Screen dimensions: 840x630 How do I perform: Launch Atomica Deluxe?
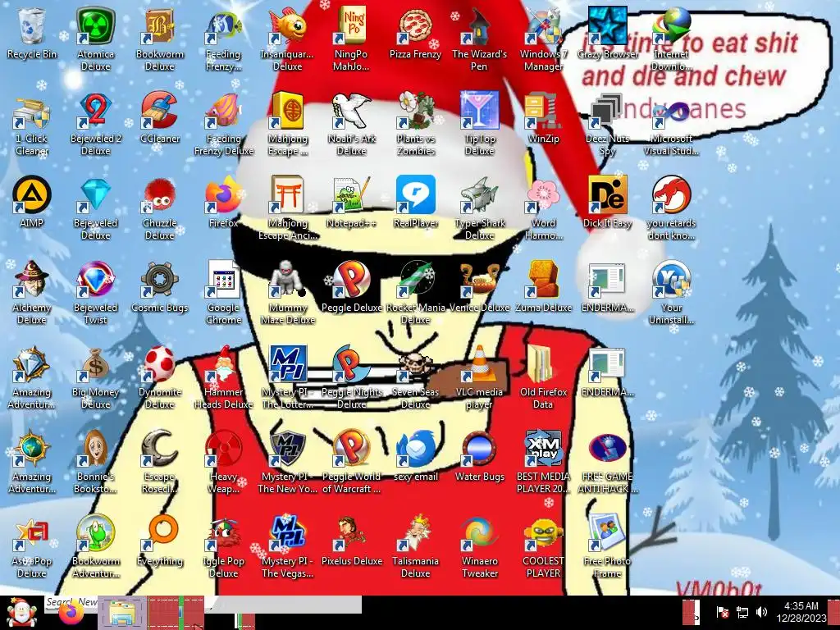point(95,39)
